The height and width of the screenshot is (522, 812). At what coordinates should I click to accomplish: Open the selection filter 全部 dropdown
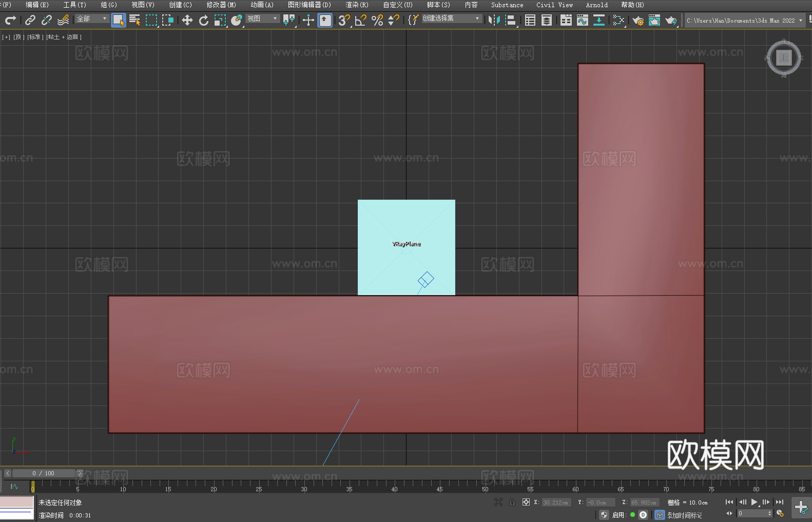[x=92, y=18]
